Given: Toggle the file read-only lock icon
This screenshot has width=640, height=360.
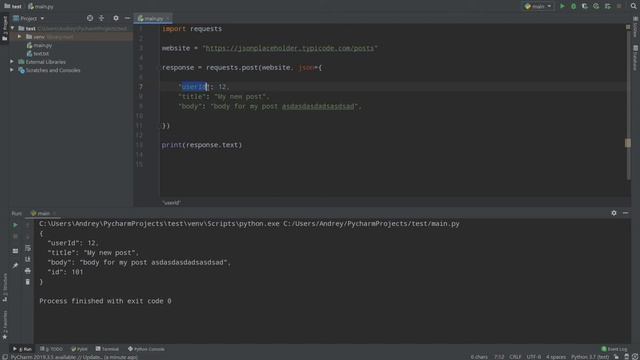Looking at the screenshot, I should 616,357.
